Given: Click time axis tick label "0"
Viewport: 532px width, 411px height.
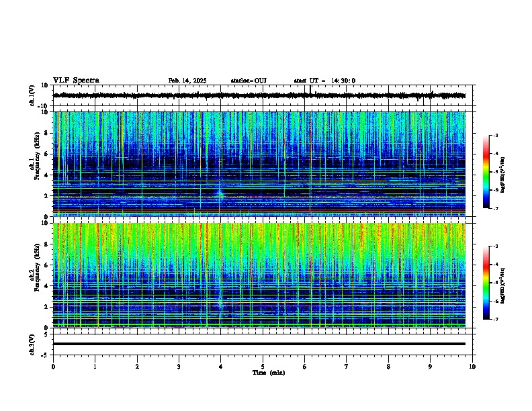Looking at the screenshot, I should point(53,367).
